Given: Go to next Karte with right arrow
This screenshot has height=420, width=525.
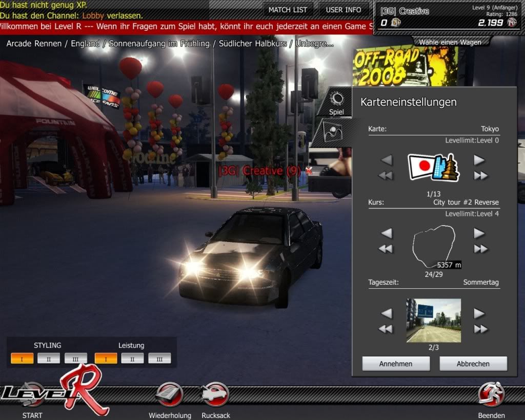Looking at the screenshot, I should (479, 161).
